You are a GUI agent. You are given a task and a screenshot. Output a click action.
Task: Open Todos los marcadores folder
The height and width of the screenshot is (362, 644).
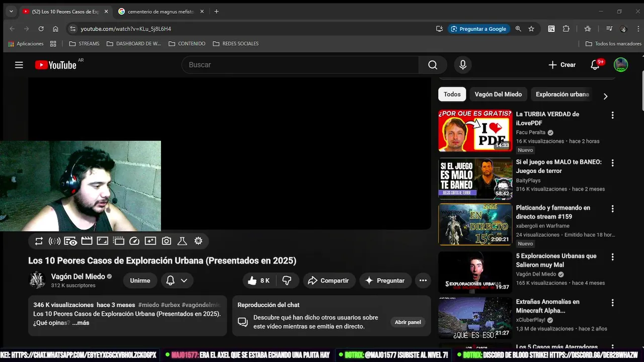point(613,44)
